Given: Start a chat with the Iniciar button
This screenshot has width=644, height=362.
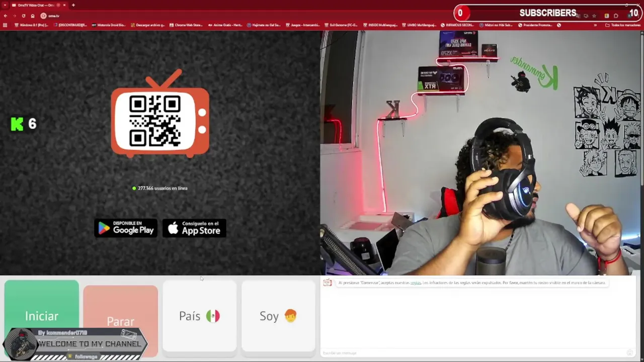Looking at the screenshot, I should coord(42,316).
